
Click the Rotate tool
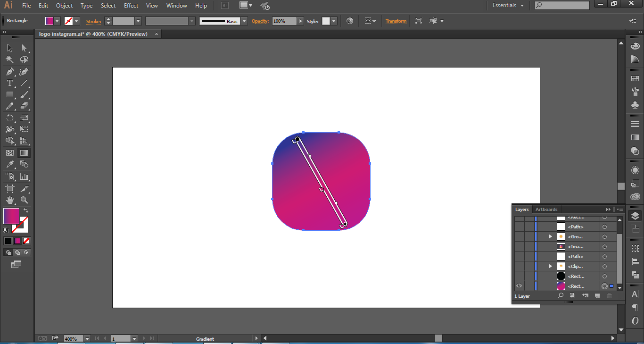(9, 118)
